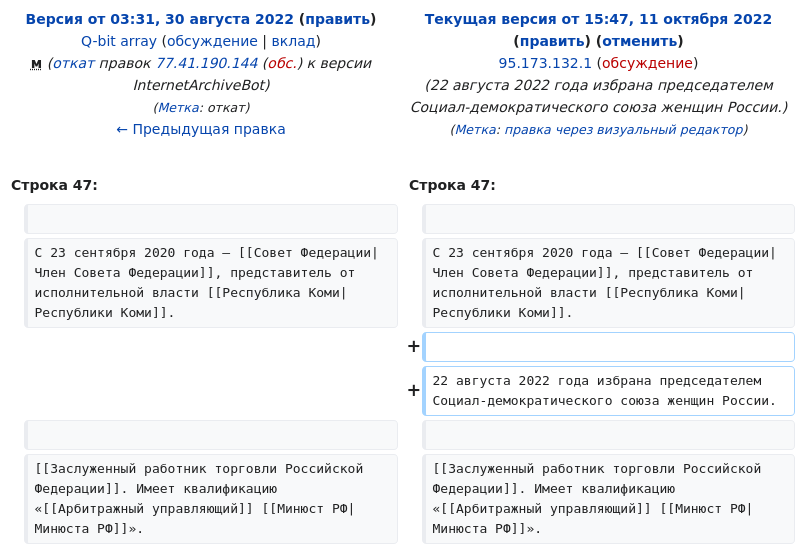
Task: Click the left revision's 'править' link
Action: (337, 19)
